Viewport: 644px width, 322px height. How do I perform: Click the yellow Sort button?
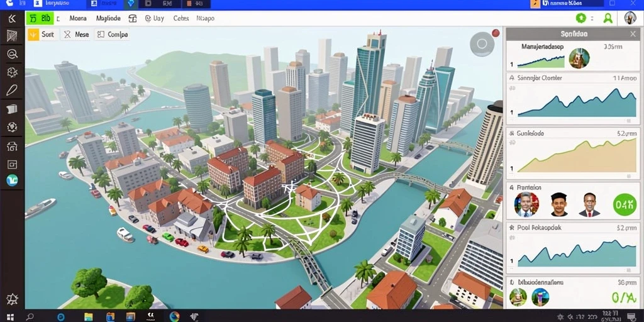coord(42,35)
